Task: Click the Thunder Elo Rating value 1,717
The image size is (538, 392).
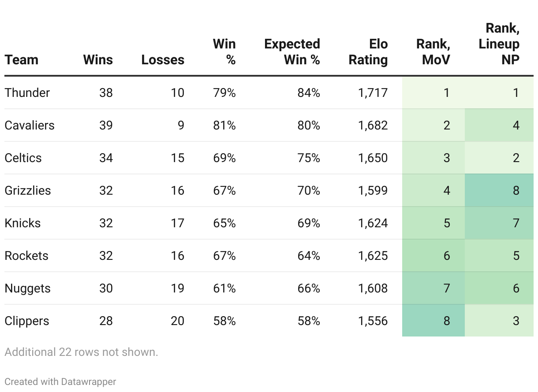Action: coord(373,92)
